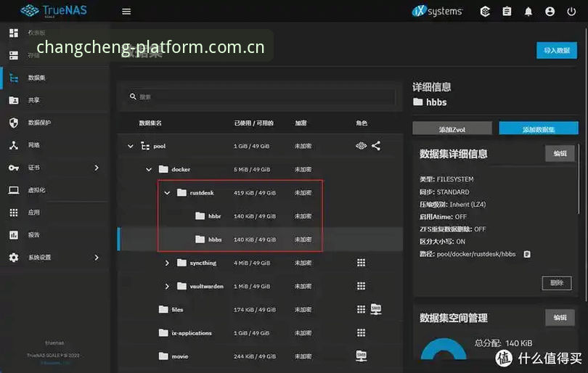This screenshot has width=588, height=373.
Task: Click the details panel vertical scrollbar
Action: (580, 179)
